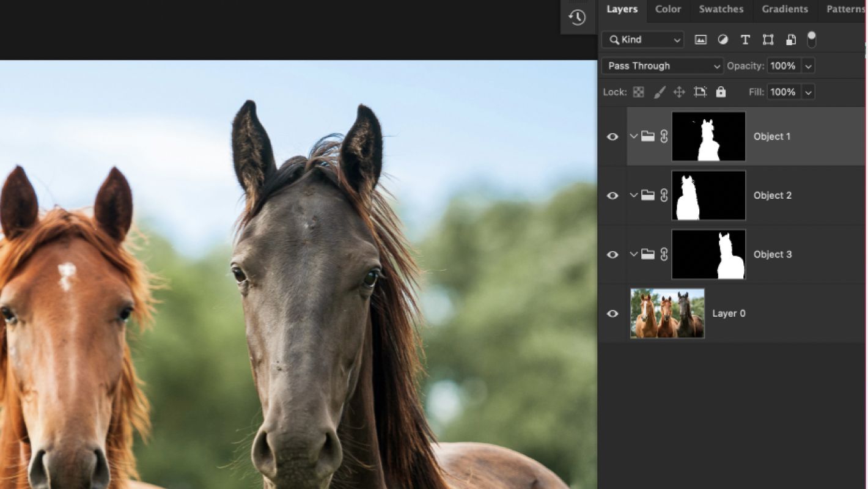Open the Opacity slider dropdown arrow
The width and height of the screenshot is (868, 489).
pos(809,66)
